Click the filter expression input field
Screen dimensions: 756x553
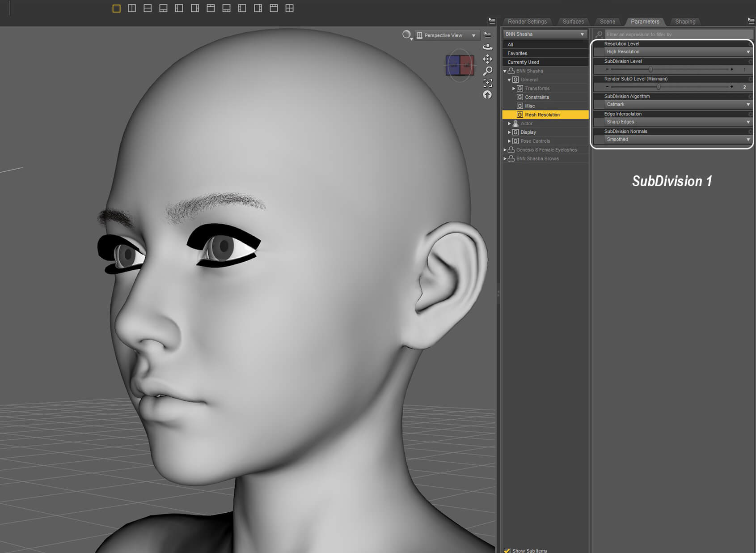[679, 34]
